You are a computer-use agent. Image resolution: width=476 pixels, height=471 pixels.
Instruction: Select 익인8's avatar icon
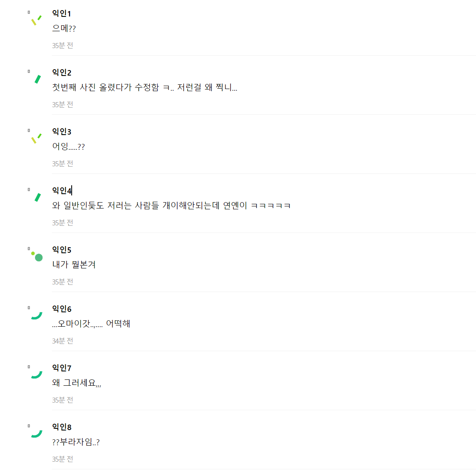(37, 433)
